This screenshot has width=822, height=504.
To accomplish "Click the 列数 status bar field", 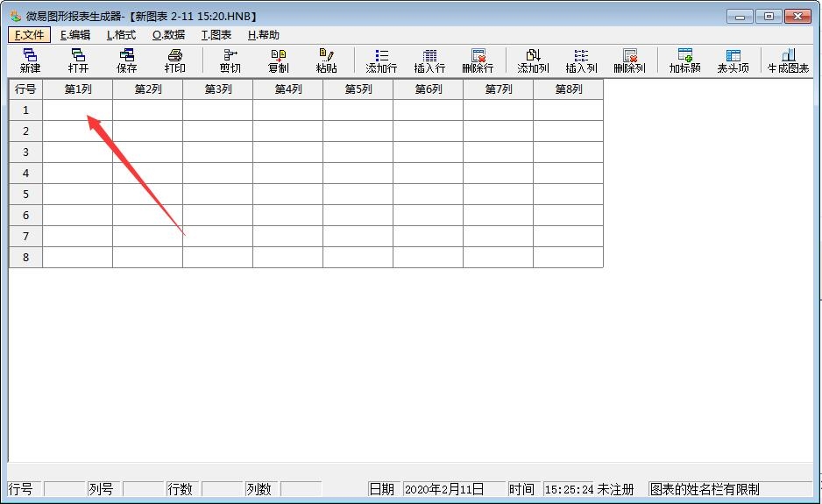I will click(x=301, y=489).
